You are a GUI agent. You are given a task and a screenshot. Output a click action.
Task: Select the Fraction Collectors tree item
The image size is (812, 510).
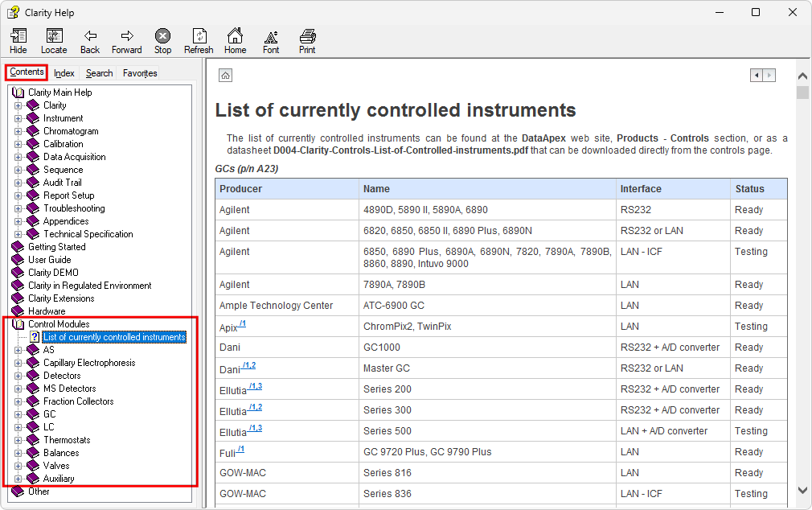tap(79, 401)
